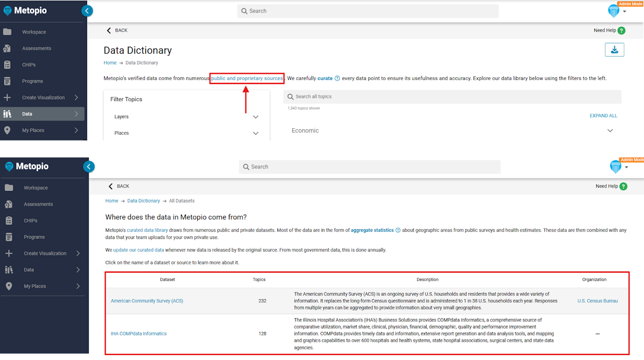Image resolution: width=644 pixels, height=360 pixels.
Task: Click the CHIPs clipboard icon on Data Dictionary page
Action: (7, 65)
